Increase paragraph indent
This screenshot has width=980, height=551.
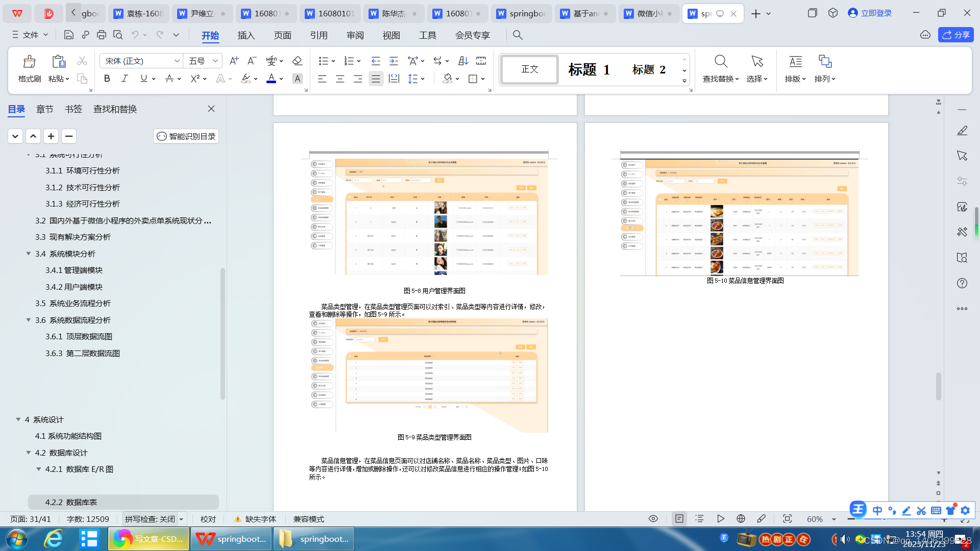click(394, 61)
